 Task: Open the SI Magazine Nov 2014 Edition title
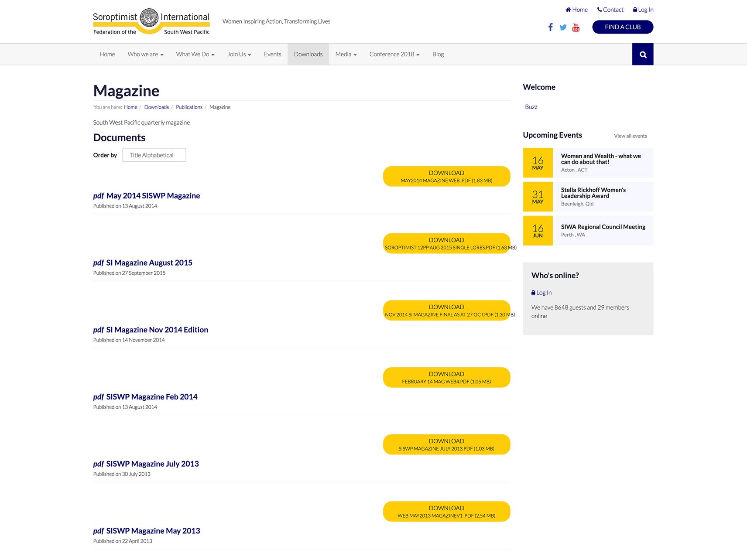coord(157,330)
